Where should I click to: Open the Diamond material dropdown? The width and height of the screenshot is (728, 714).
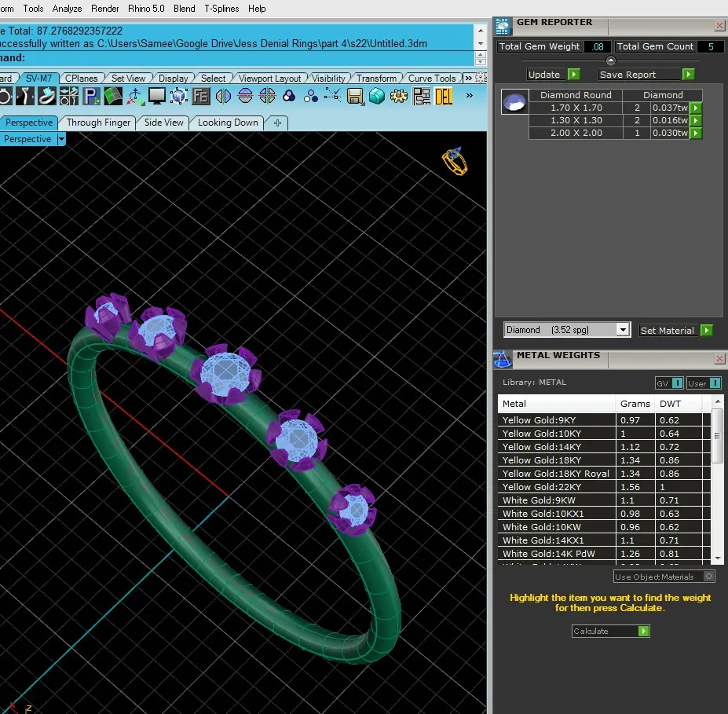pos(623,330)
